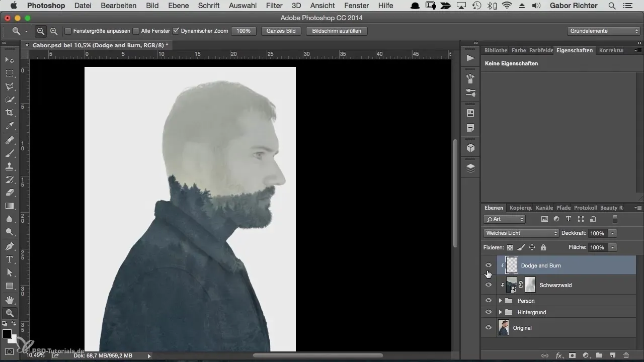Select the Hand tool
This screenshot has height=362, width=644.
point(10,300)
